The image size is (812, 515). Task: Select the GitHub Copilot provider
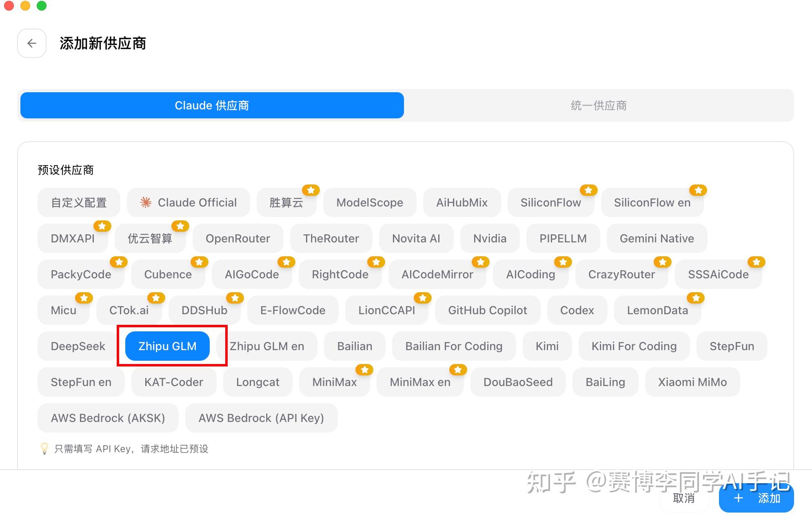[488, 310]
